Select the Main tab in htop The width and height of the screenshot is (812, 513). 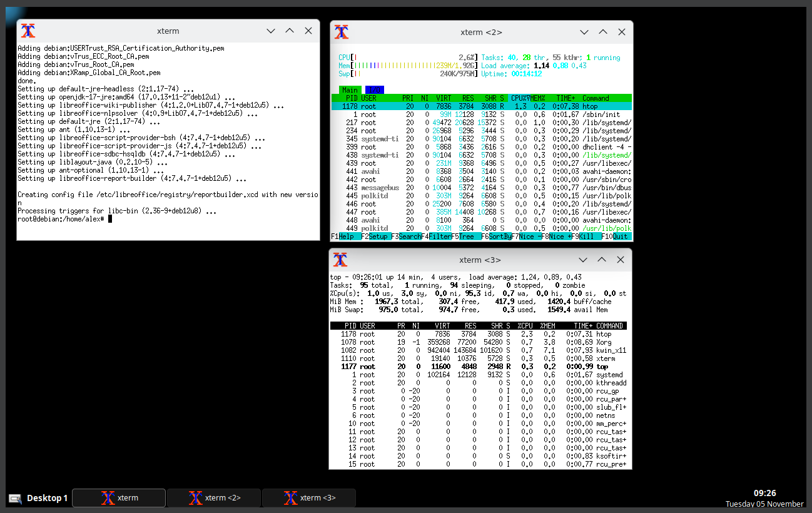350,89
